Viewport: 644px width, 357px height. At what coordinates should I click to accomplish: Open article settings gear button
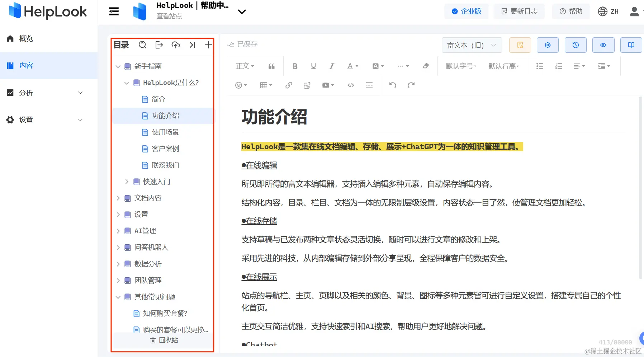pos(548,45)
